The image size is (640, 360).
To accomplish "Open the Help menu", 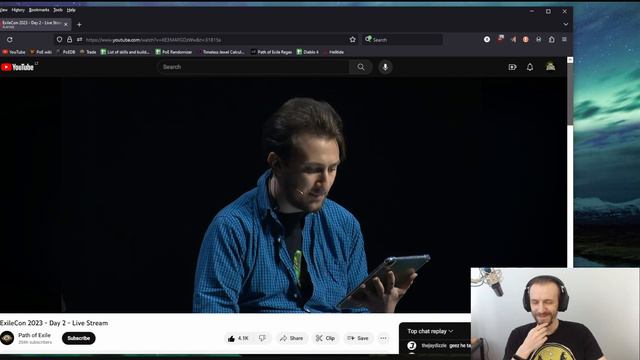I will pyautogui.click(x=71, y=10).
